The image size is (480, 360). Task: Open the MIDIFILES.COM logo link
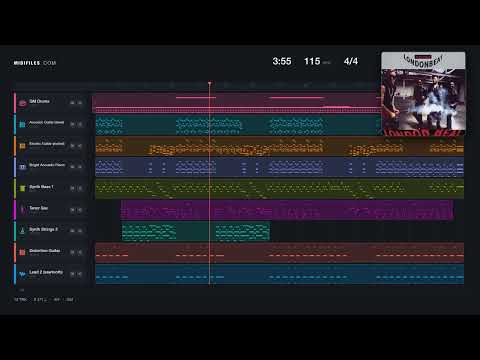pos(35,63)
